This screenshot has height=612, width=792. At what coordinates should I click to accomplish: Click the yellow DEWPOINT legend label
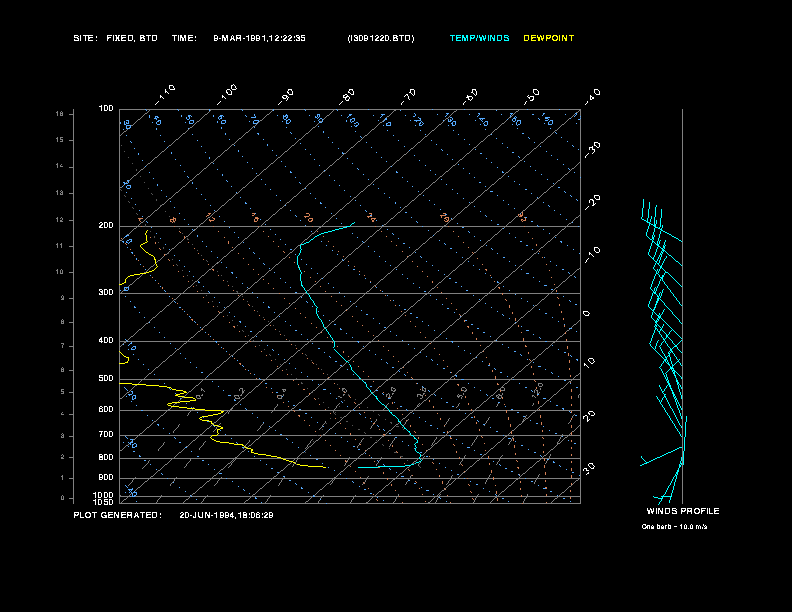pyautogui.click(x=549, y=38)
